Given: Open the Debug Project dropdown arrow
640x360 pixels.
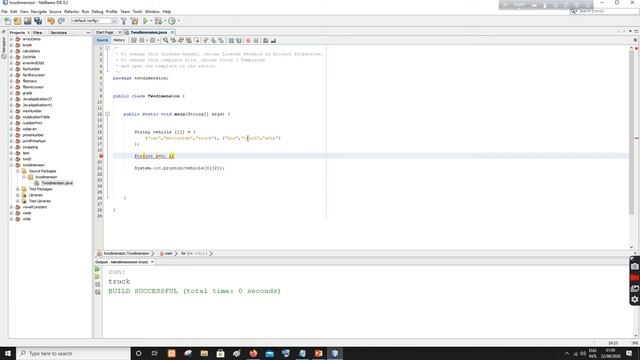Looking at the screenshot, I should [164, 21].
